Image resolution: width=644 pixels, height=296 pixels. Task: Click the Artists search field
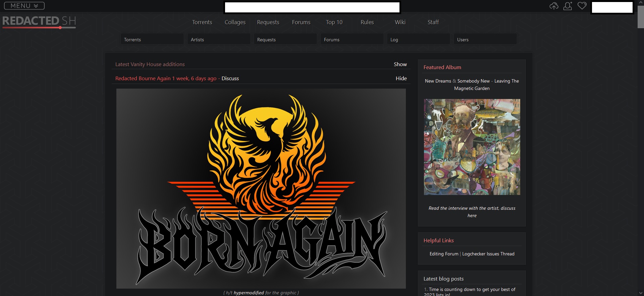pos(219,39)
